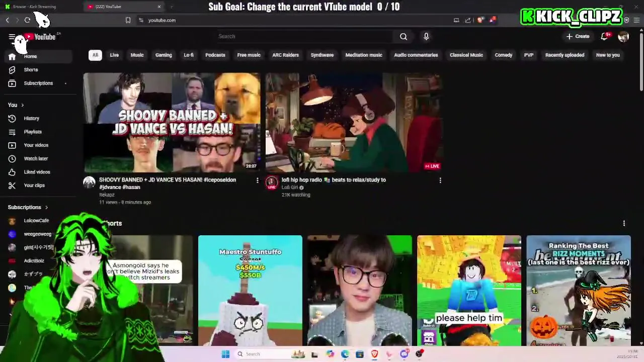Open the notifications bell
The width and height of the screenshot is (644, 362).
605,36
